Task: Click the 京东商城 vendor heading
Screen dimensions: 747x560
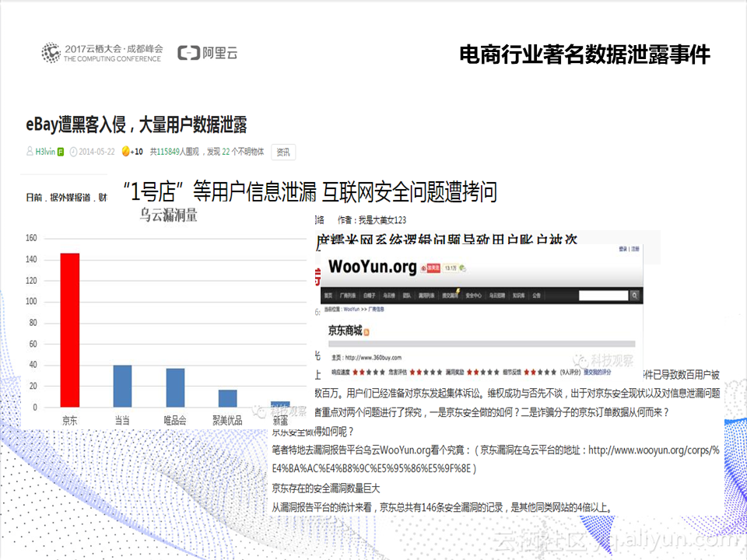Action: tap(345, 331)
